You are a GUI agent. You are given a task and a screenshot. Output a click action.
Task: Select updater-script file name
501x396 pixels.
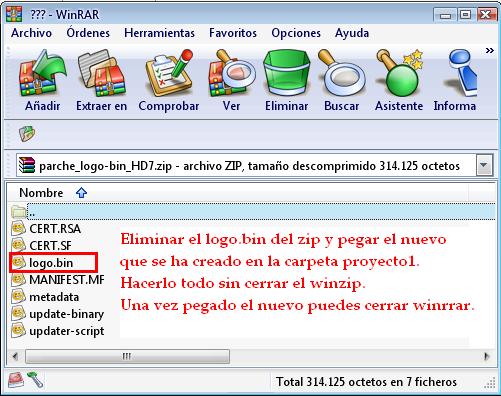67,331
